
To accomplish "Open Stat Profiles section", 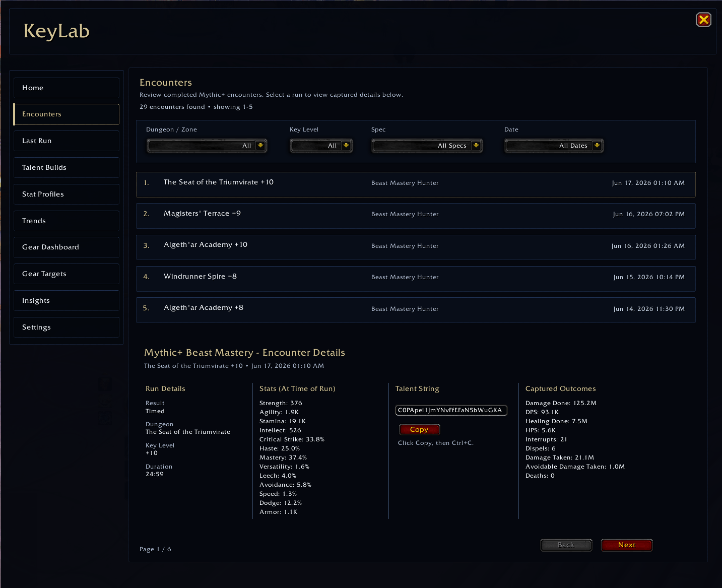I will pos(67,194).
